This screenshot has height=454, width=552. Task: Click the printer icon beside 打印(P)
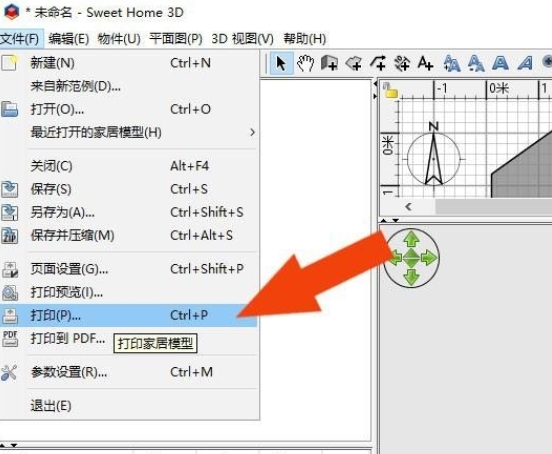click(10, 316)
